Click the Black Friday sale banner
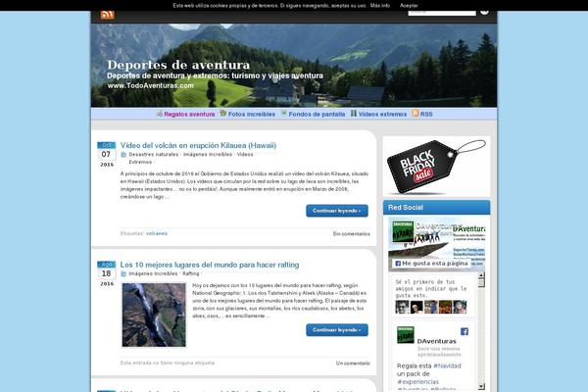This screenshot has width=588, height=392. 436,167
